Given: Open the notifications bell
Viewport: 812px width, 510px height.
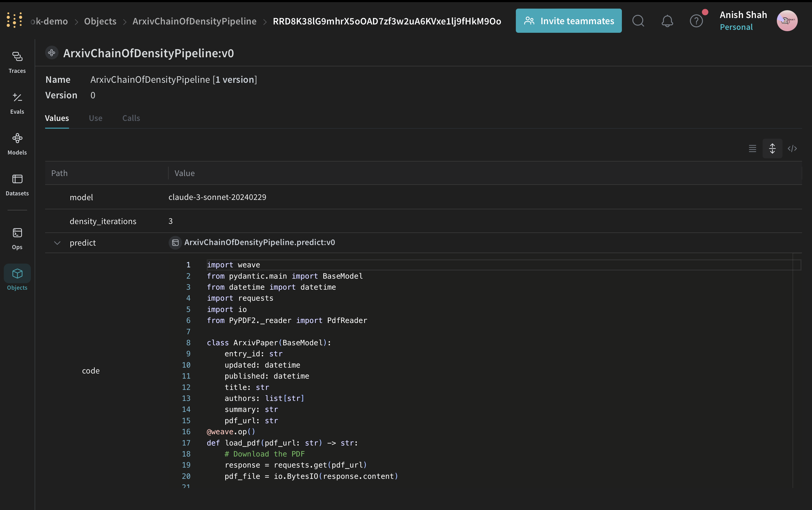Looking at the screenshot, I should tap(667, 21).
